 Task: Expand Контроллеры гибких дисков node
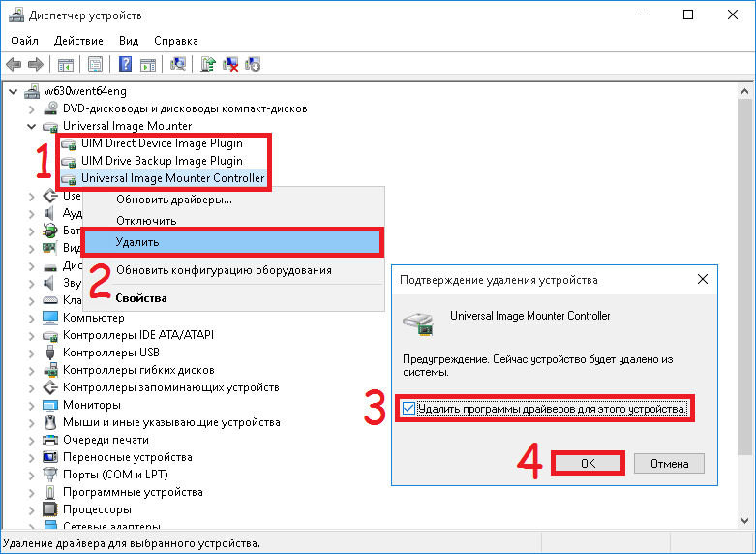(31, 371)
